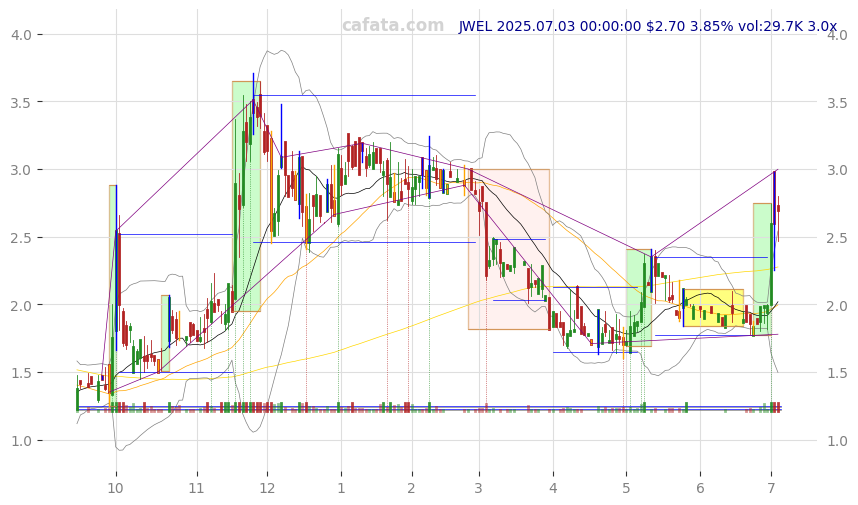Click the 2.0 label on the right axis
This screenshot has height=505, width=858.
(x=837, y=305)
